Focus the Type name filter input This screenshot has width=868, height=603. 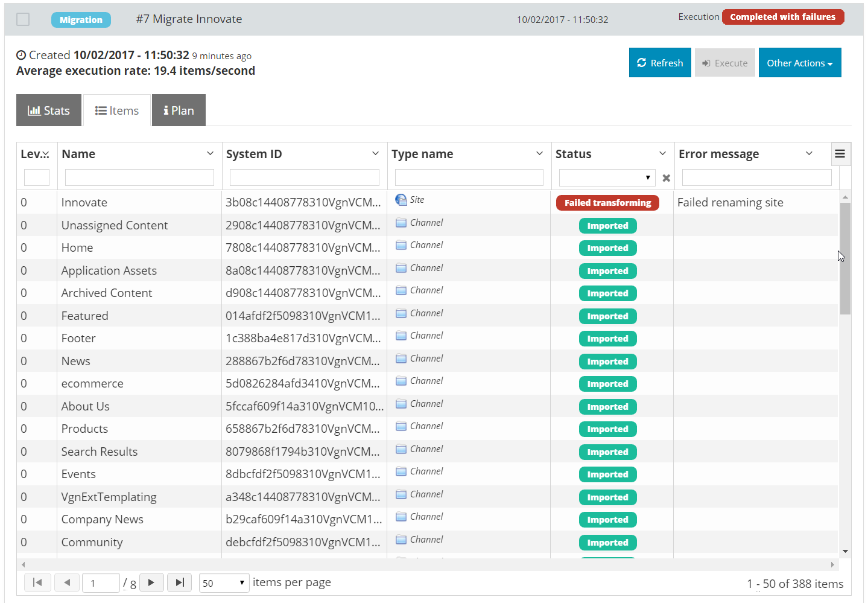click(x=469, y=177)
